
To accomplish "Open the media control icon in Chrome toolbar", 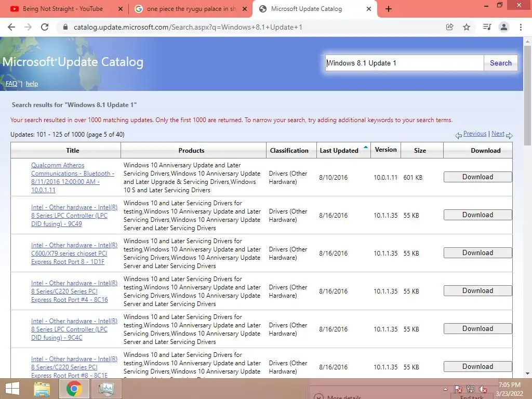I will coord(487,27).
